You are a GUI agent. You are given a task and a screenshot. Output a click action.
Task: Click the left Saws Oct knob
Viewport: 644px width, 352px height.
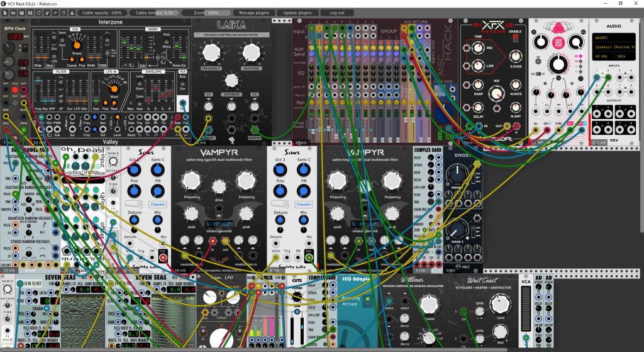[133, 170]
